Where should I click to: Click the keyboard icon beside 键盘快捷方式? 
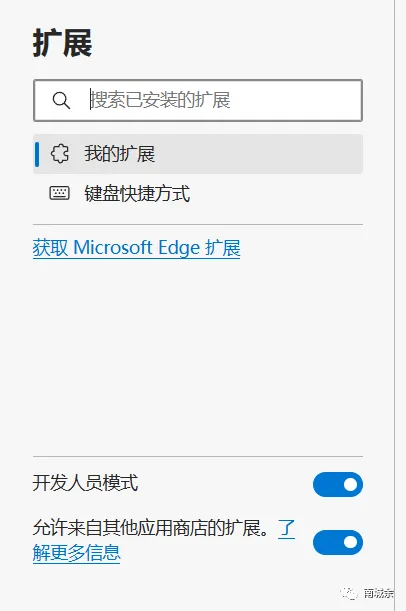coord(60,193)
